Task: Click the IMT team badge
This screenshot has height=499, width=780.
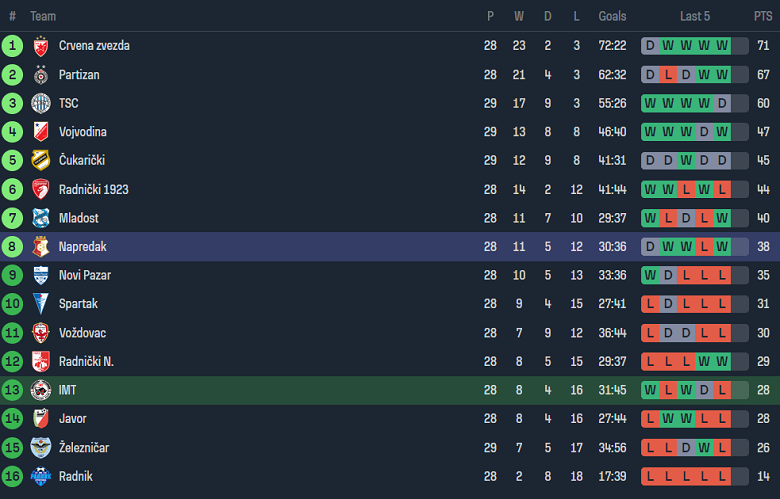Action: click(x=41, y=390)
